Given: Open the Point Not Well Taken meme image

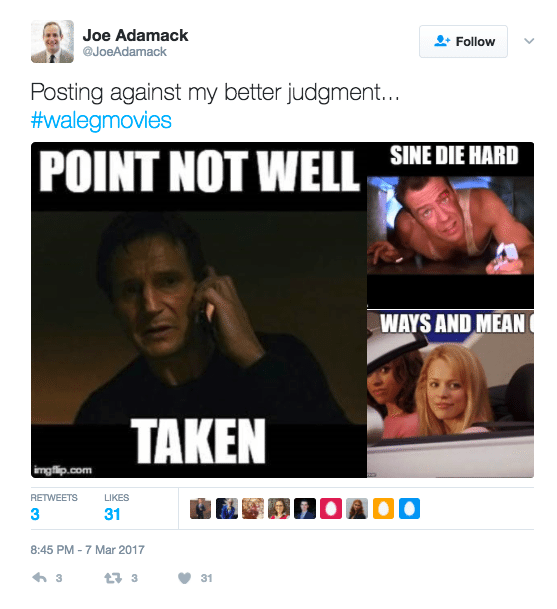Looking at the screenshot, I should pyautogui.click(x=199, y=310).
